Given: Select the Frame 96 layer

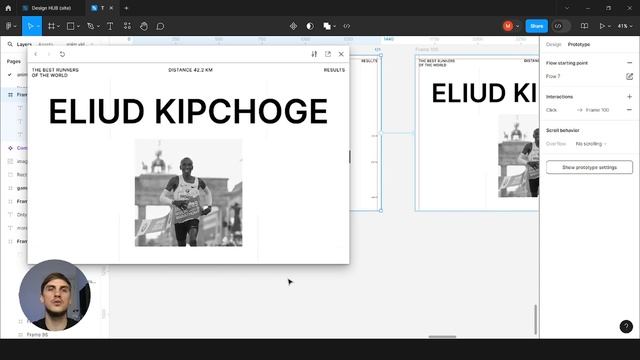Looking at the screenshot, I should [x=37, y=334].
